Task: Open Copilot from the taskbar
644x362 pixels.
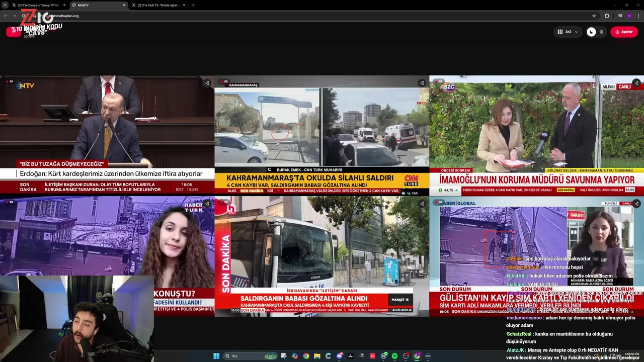Action: point(295,356)
